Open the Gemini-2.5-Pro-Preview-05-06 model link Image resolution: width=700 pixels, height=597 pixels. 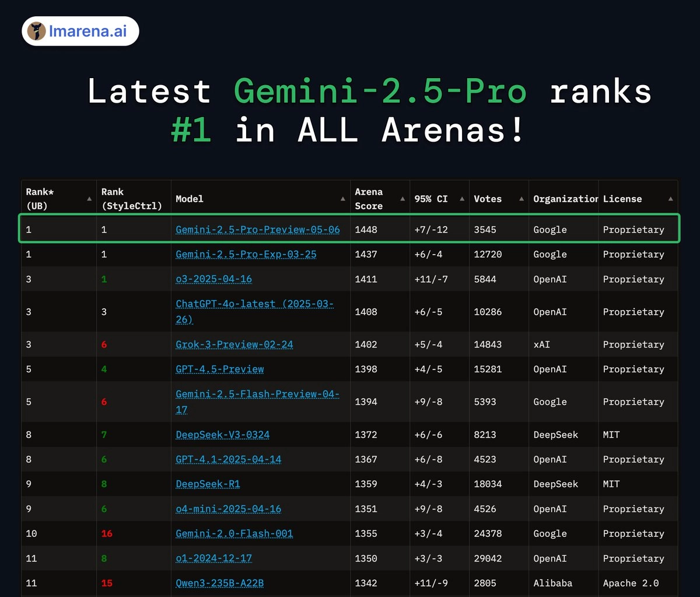pos(258,230)
